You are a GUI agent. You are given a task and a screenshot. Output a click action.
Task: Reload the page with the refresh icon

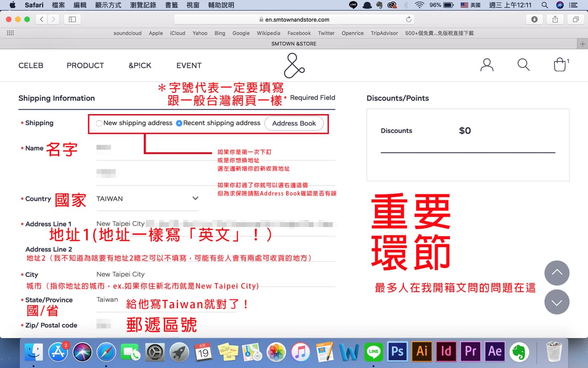(408, 20)
